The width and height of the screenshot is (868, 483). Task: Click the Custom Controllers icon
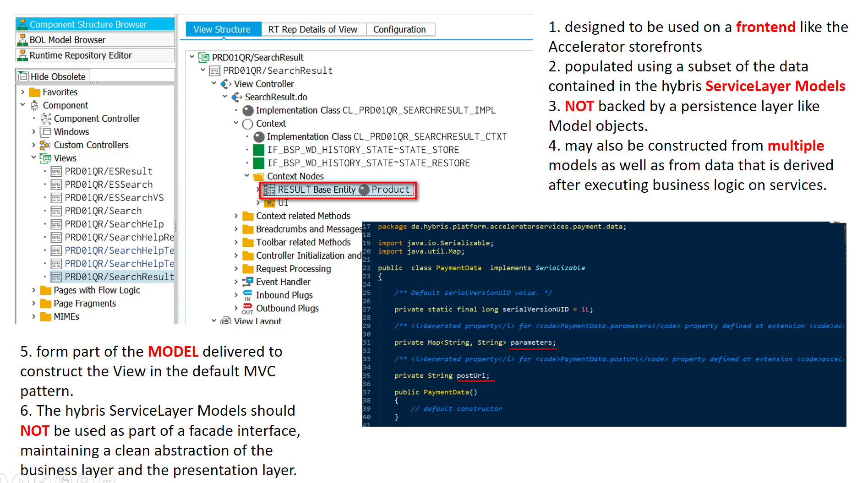(x=45, y=145)
